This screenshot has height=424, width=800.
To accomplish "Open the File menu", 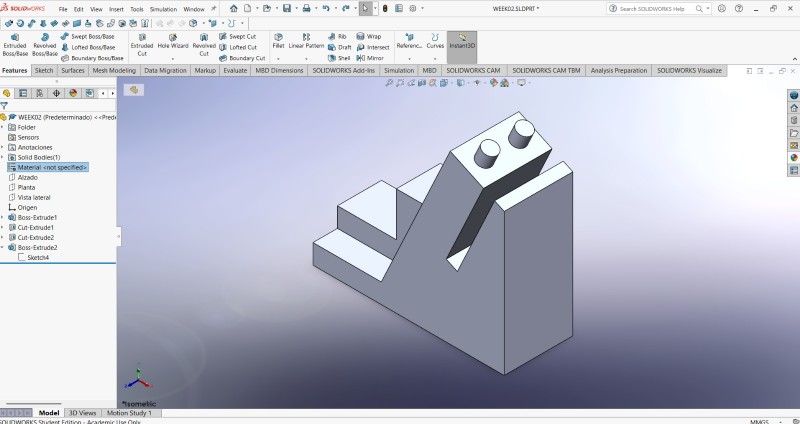I will point(63,9).
